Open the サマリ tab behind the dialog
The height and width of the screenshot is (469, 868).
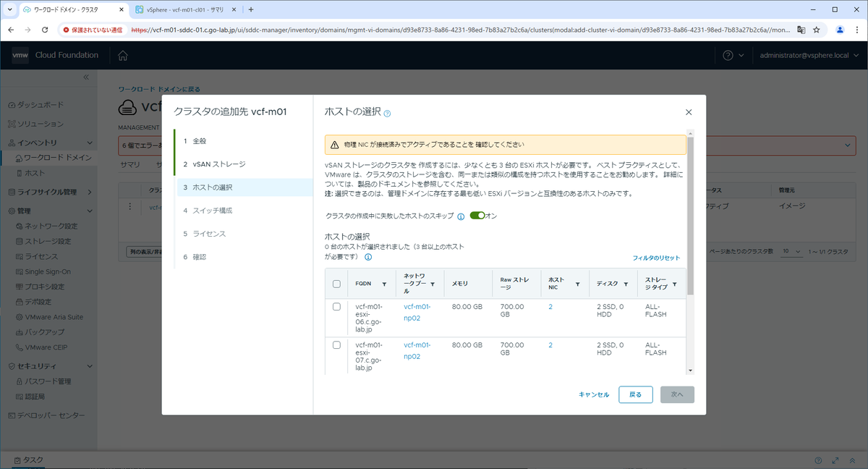click(x=130, y=164)
